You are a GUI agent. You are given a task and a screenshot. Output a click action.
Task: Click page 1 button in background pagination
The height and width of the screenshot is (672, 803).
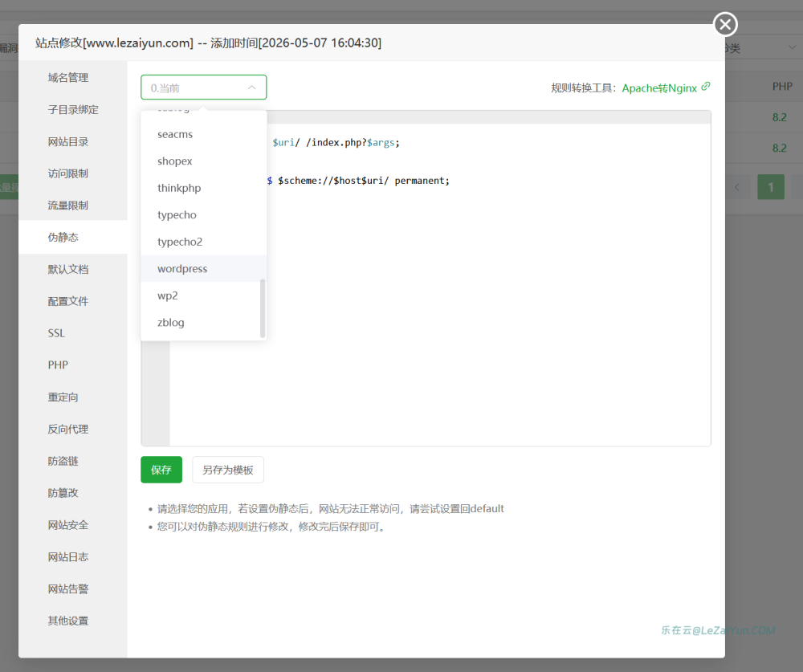[771, 187]
